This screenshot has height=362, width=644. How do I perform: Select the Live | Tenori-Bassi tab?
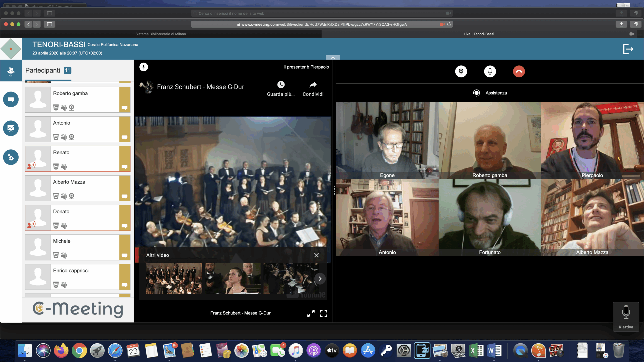(479, 34)
